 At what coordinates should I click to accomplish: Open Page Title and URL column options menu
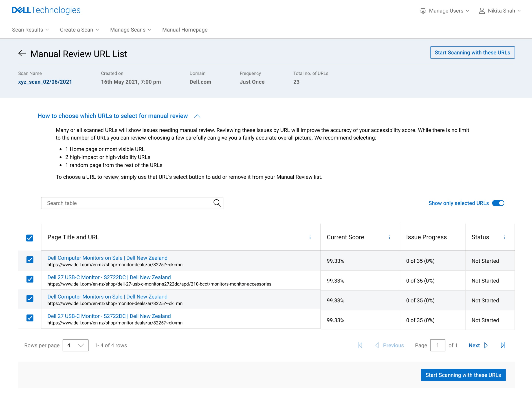pos(310,237)
